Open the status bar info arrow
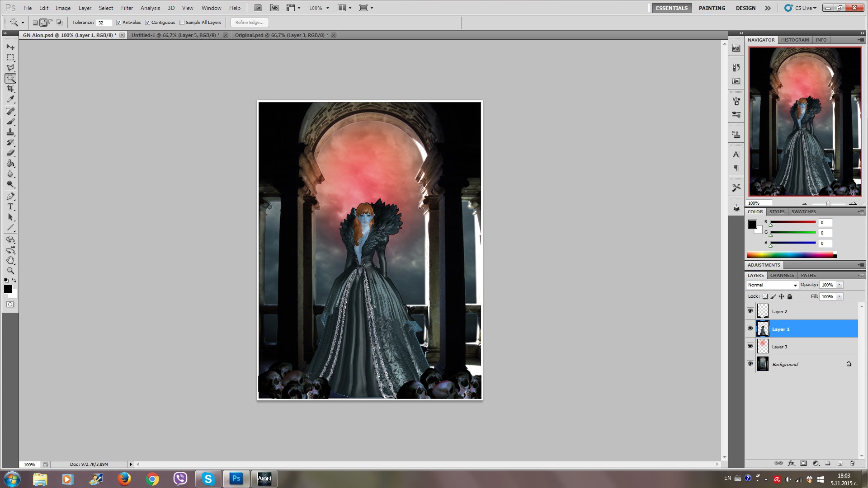Screen dimensions: 868x488 [x=131, y=464]
